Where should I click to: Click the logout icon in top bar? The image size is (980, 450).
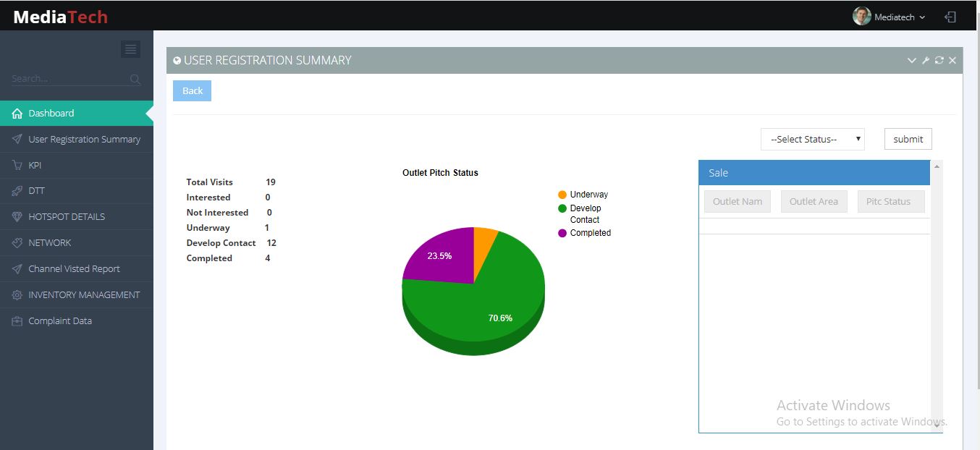tap(950, 17)
